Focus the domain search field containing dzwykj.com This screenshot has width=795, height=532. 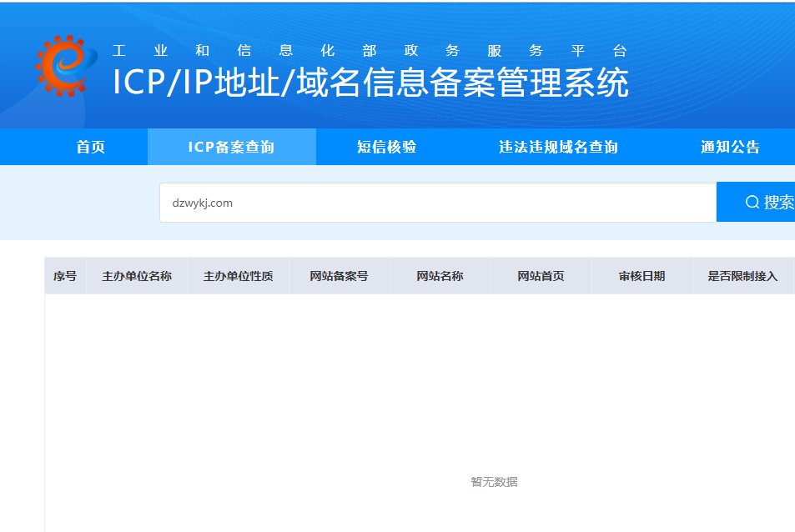click(x=437, y=203)
